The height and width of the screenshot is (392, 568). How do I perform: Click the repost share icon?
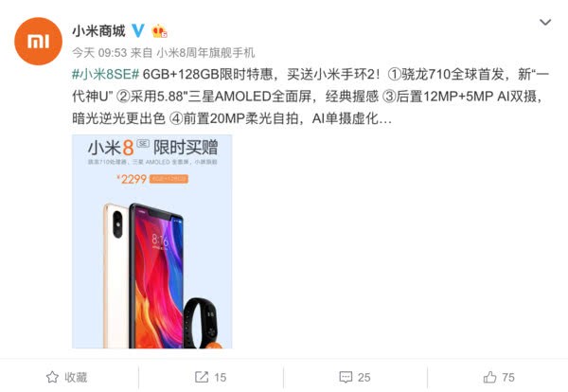click(202, 377)
